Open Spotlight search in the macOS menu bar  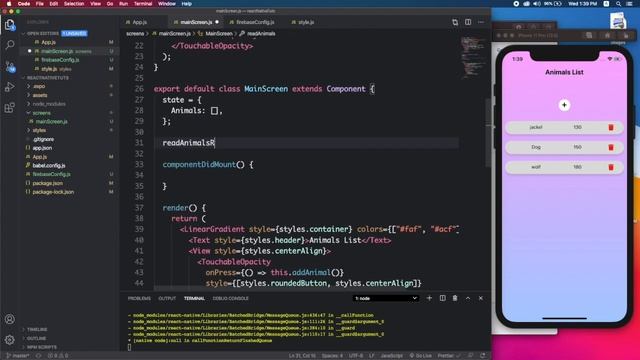coord(619,4)
